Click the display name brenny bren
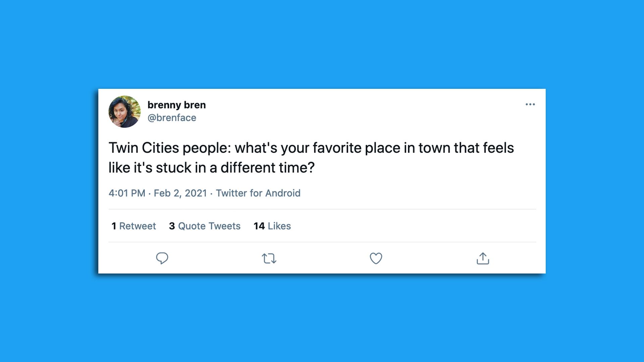Screen dimensions: 644x362 (x=177, y=105)
